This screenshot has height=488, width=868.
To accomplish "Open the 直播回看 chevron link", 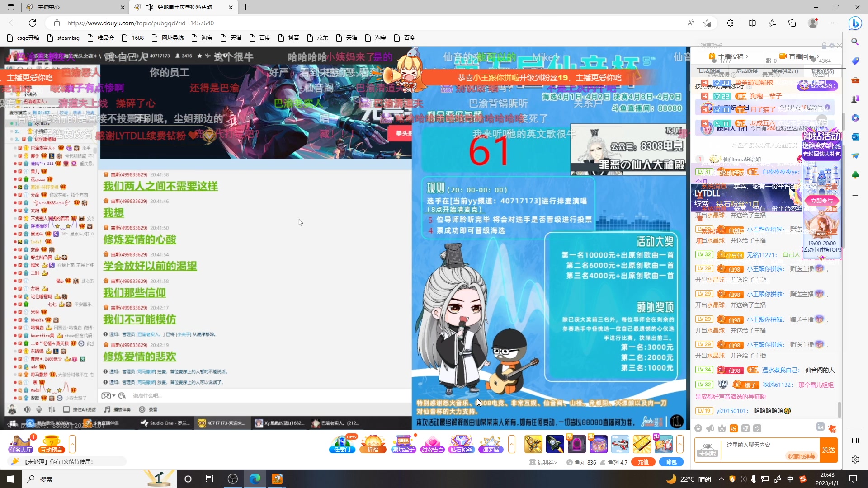I will [800, 56].
